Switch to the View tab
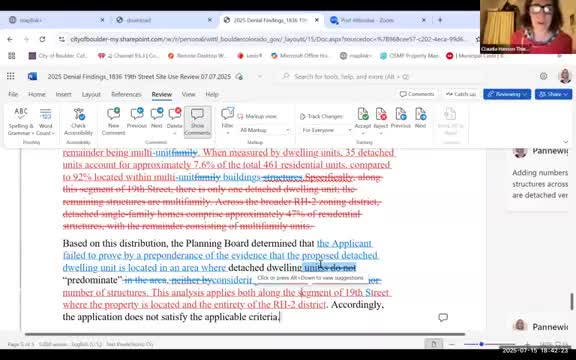This screenshot has width=576, height=360. [x=188, y=94]
